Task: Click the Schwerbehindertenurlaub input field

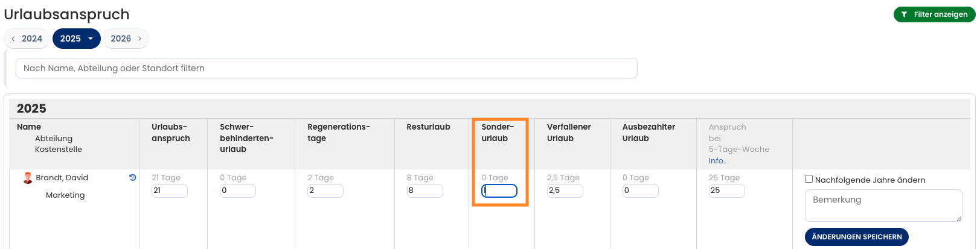Action: [237, 191]
